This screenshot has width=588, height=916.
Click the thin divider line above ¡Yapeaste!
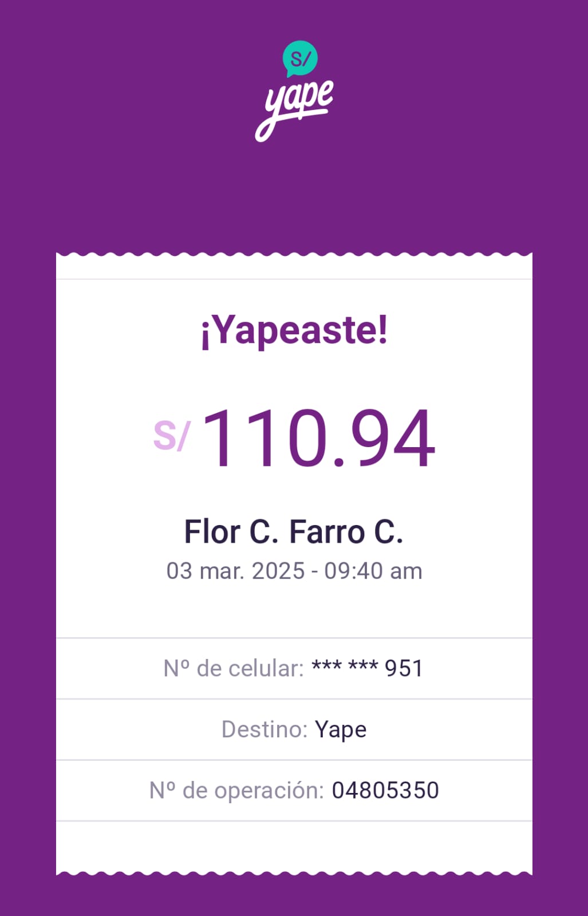294,279
